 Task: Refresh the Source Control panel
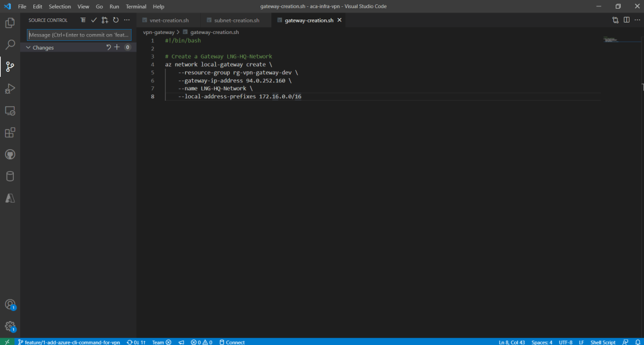[115, 20]
